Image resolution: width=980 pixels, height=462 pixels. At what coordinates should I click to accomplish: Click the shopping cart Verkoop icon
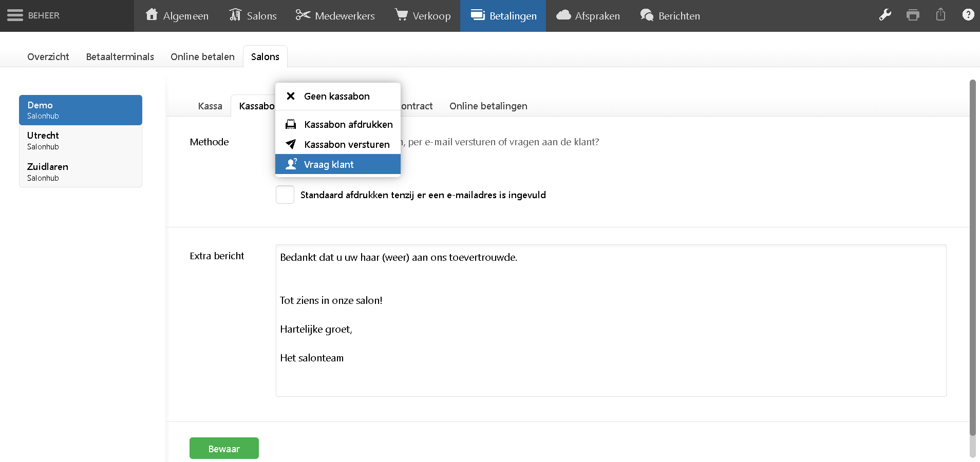401,15
